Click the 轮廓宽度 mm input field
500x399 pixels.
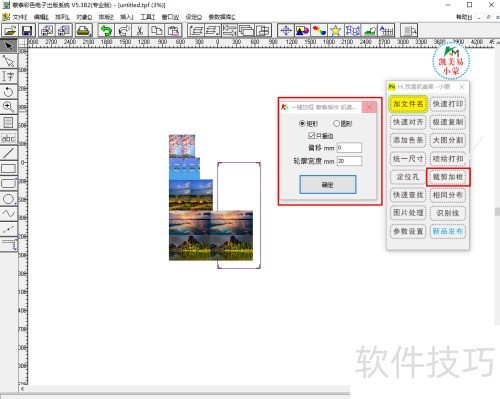pyautogui.click(x=349, y=161)
